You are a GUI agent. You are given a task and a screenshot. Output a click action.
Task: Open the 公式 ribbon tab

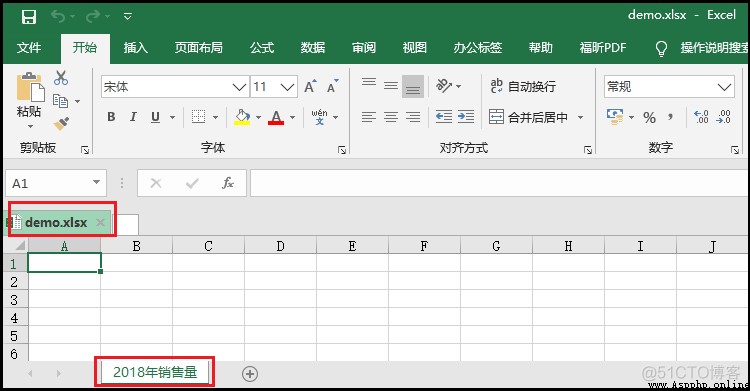(262, 48)
